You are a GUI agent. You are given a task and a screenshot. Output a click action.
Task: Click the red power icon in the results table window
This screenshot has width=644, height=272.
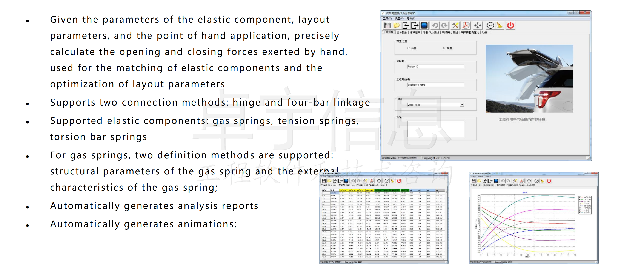point(399,181)
